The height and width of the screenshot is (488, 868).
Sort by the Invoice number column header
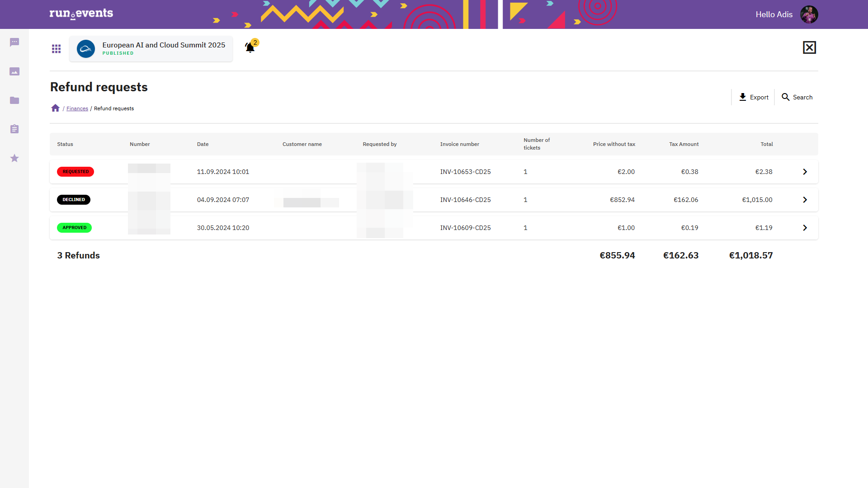(460, 144)
